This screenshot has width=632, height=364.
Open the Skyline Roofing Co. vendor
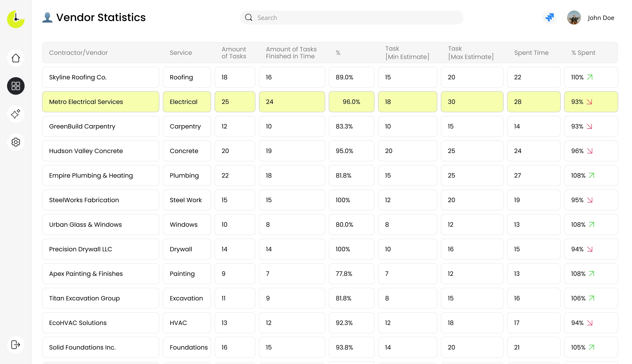pyautogui.click(x=78, y=77)
